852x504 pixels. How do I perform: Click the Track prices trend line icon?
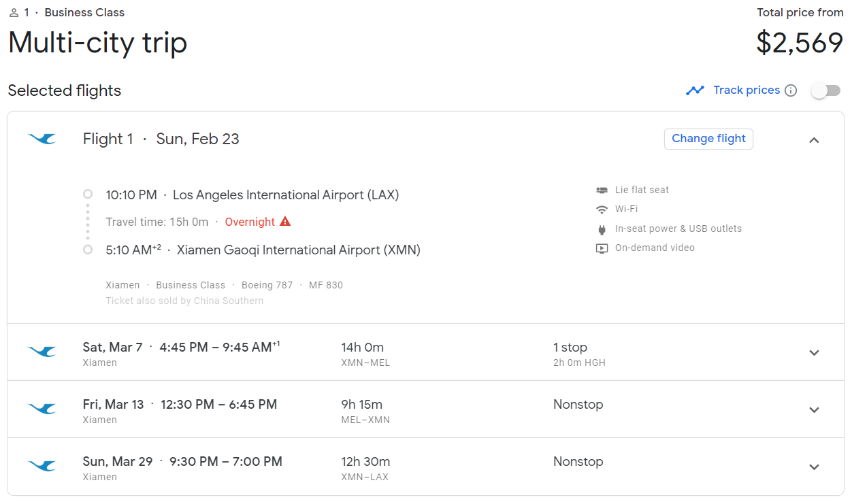coord(695,90)
